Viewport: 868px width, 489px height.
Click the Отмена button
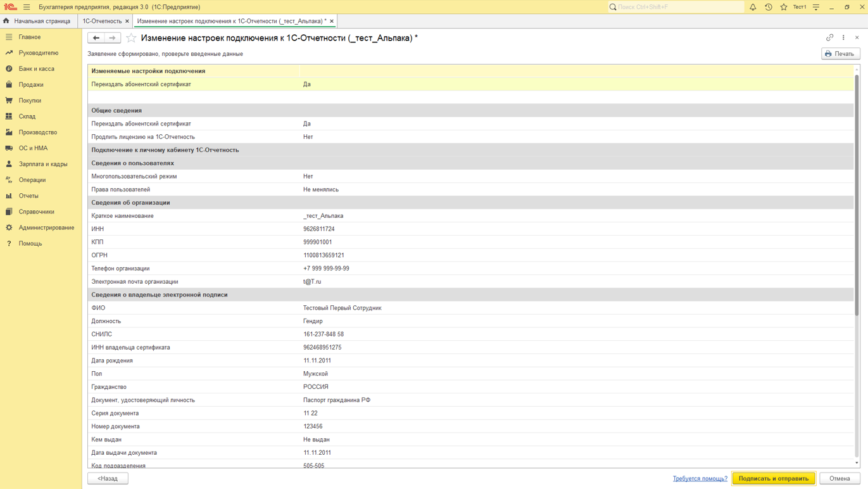pos(840,478)
